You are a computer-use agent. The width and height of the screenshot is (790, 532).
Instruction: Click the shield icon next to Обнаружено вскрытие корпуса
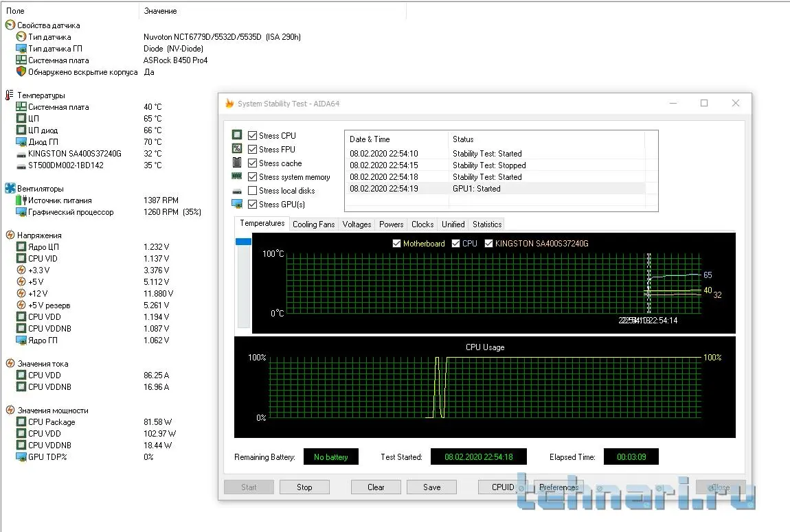tap(21, 71)
